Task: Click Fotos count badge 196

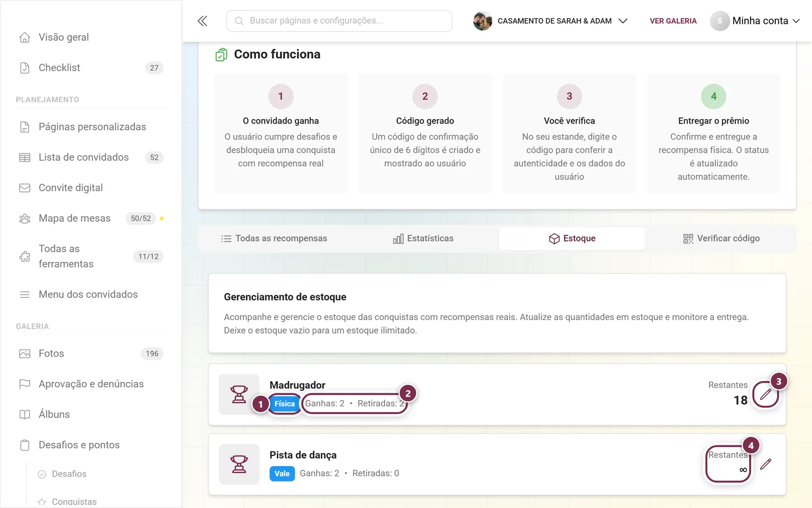Action: (x=152, y=354)
